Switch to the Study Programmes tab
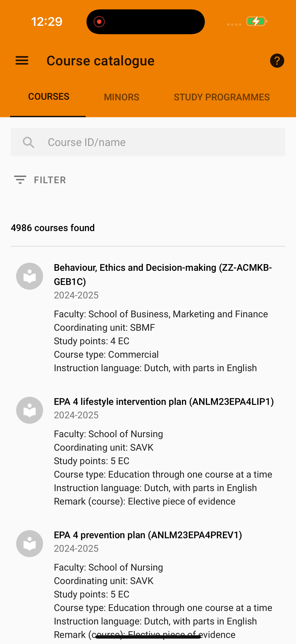 click(222, 97)
